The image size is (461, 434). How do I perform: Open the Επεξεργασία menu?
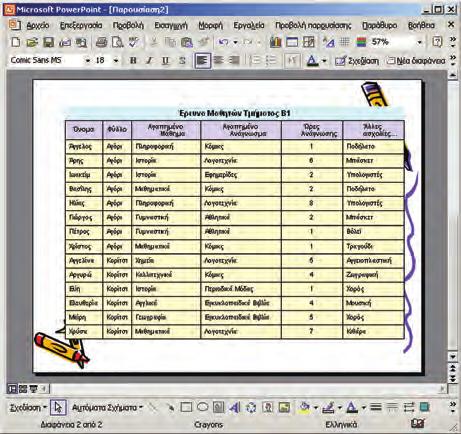81,25
